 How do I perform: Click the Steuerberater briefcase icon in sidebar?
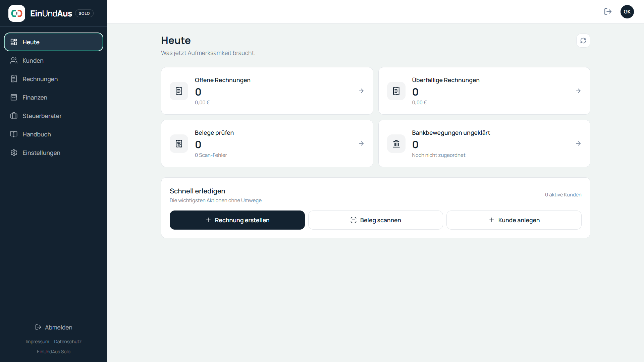click(x=14, y=116)
